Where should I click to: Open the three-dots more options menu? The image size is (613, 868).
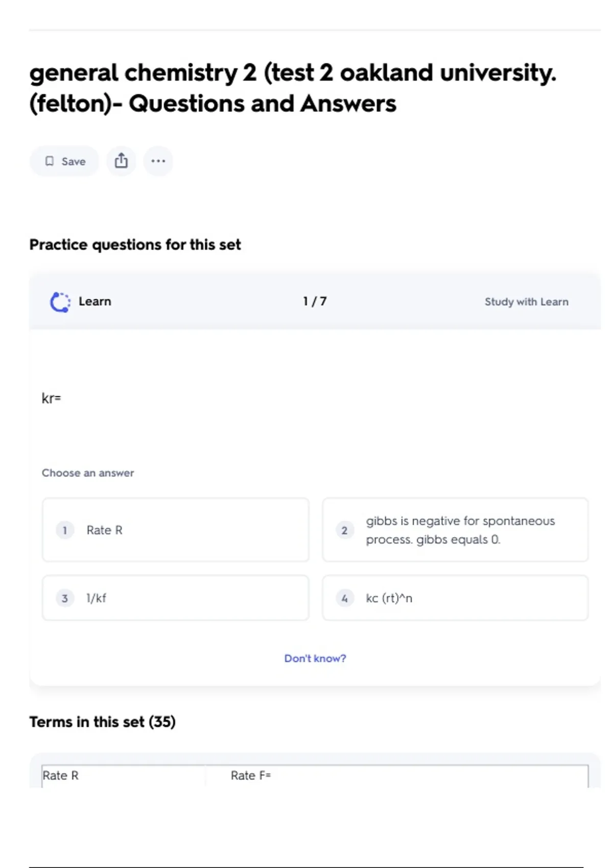pyautogui.click(x=158, y=161)
